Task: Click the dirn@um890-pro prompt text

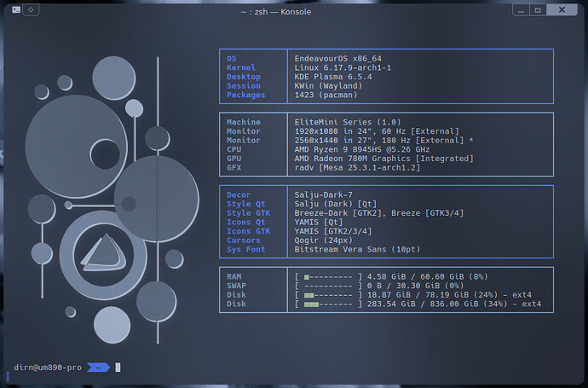Action: (x=47, y=368)
